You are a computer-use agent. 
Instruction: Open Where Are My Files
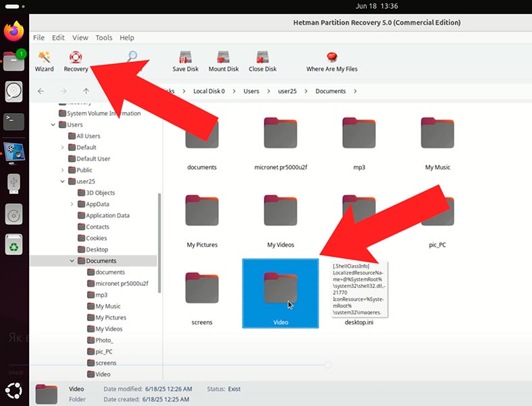[331, 61]
